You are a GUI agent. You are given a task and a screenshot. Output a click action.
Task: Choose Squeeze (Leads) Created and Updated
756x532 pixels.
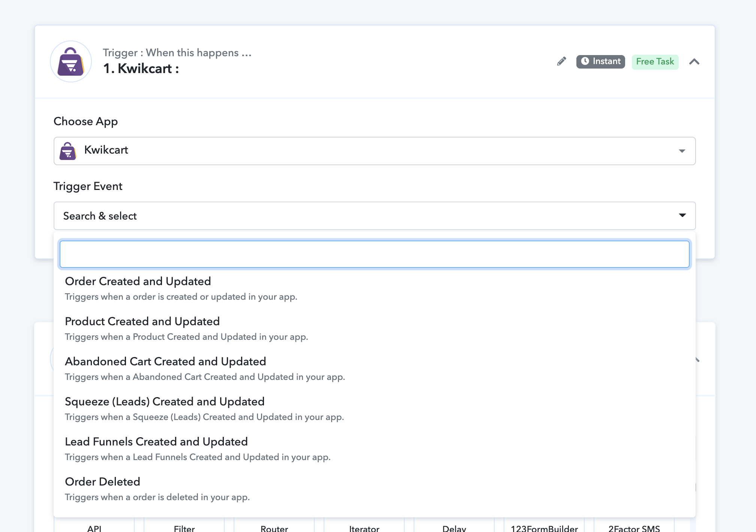tap(375, 409)
